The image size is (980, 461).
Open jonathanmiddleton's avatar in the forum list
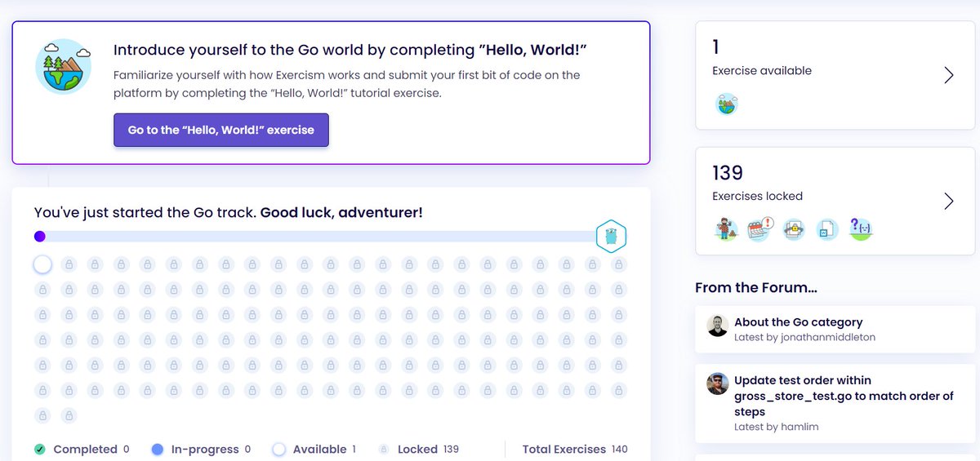(x=717, y=326)
